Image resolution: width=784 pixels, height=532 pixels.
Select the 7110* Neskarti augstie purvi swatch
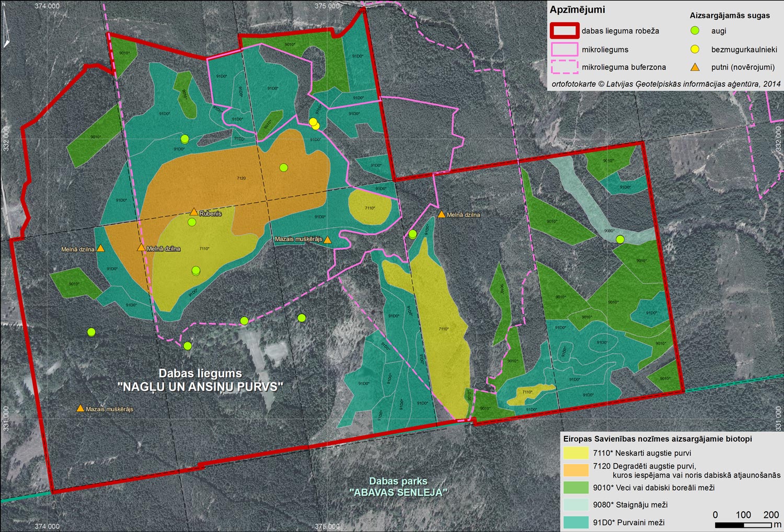[x=575, y=453]
